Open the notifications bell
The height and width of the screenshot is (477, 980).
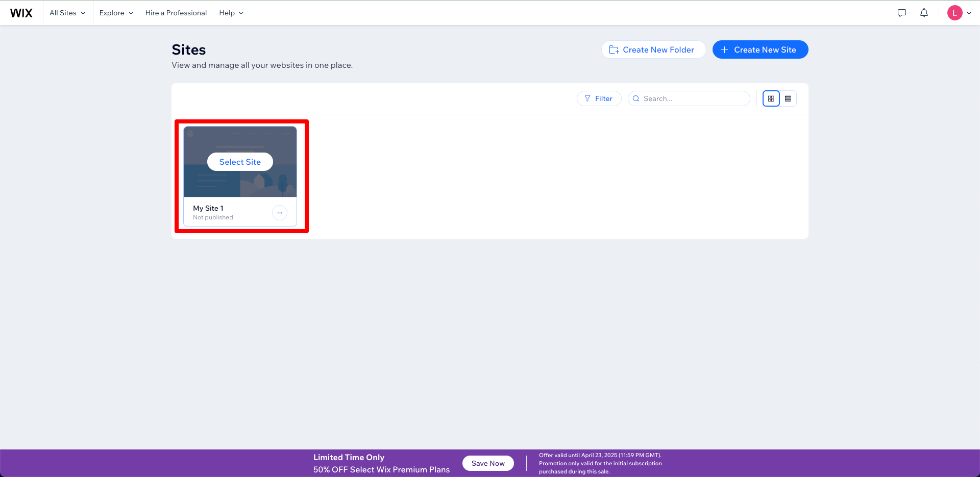coord(924,13)
